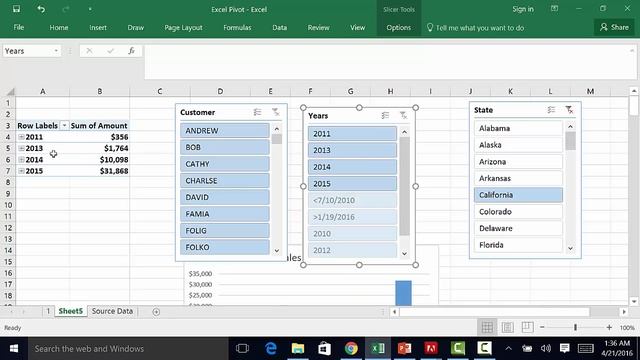640x360 pixels.
Task: Zoom in with the plus button
Action: tap(609, 327)
